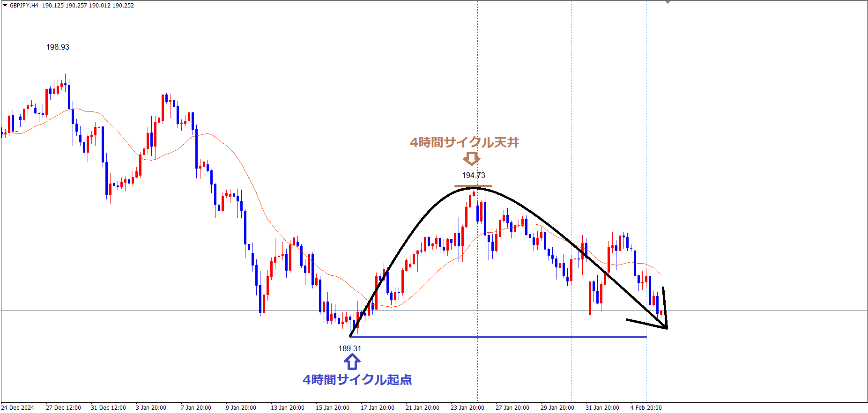Click the gray chart shift marker at top
The width and height of the screenshot is (868, 413).
point(668,2)
